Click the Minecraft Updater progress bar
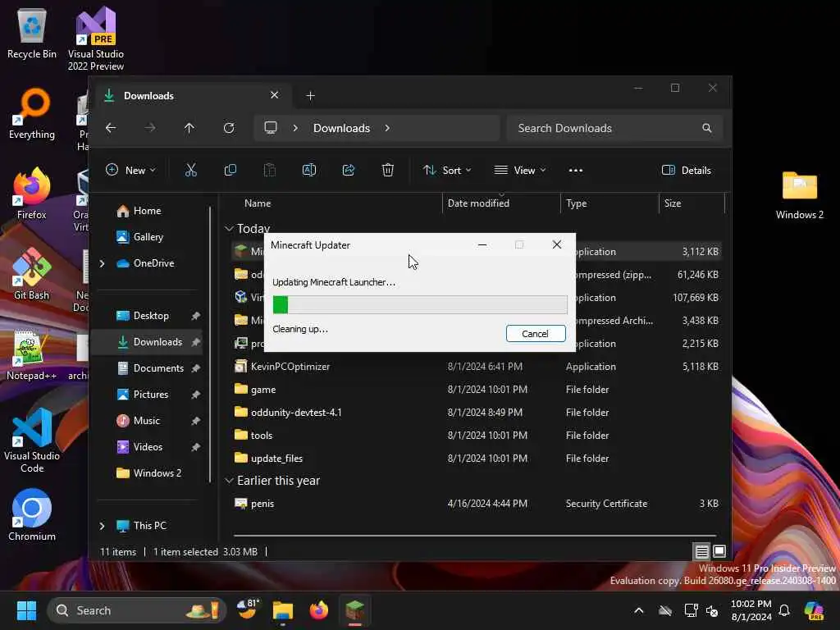 (420, 305)
